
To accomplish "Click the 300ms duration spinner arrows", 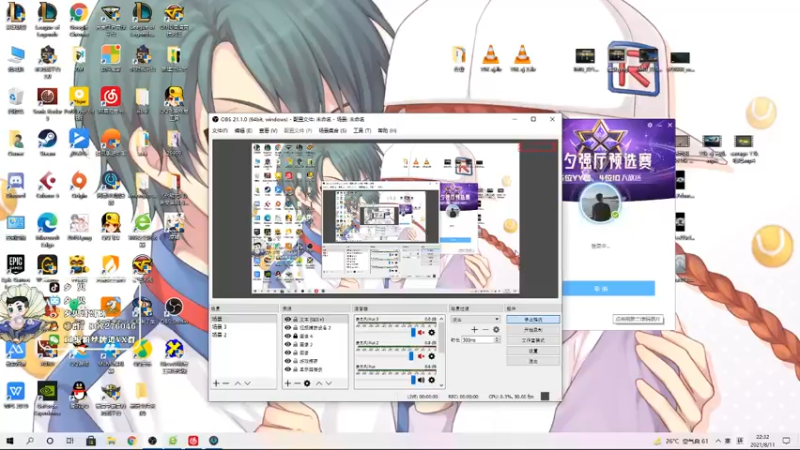I will tap(497, 340).
